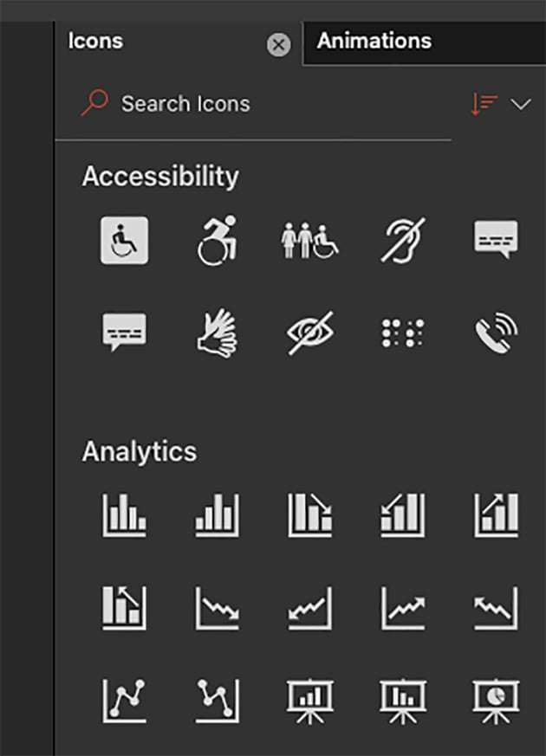Click the red magnifying glass search icon
546x756 pixels.
tap(94, 103)
